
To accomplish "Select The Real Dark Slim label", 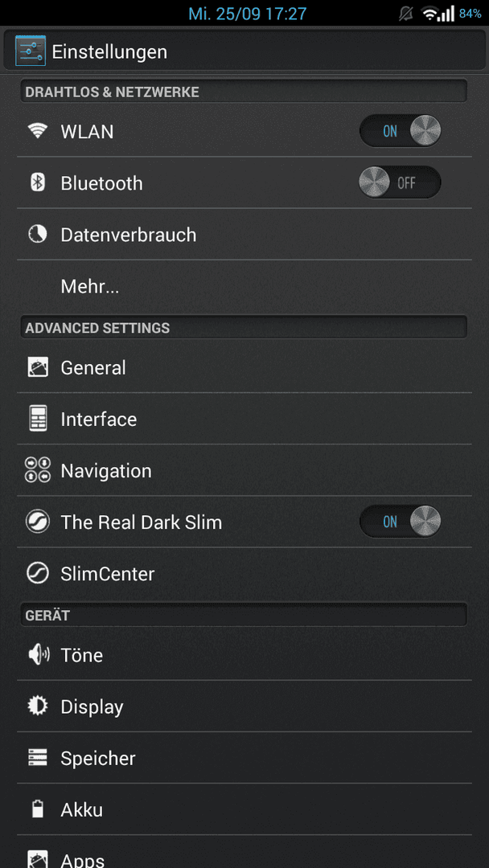I will [142, 522].
